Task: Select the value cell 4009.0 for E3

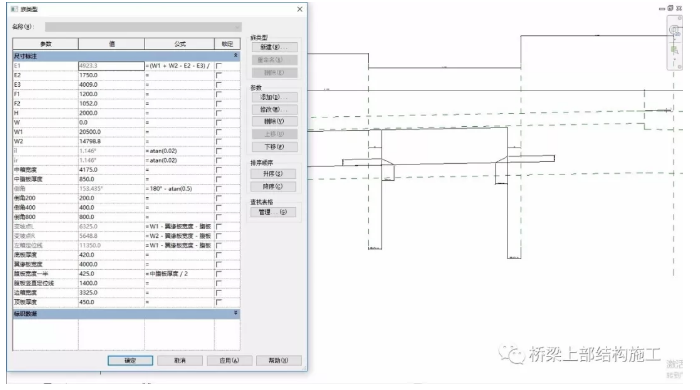Action: pos(111,84)
